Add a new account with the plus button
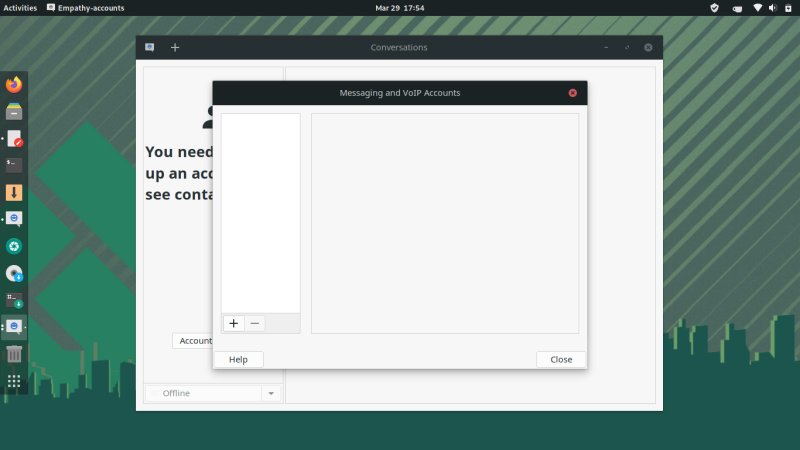Viewport: 800px width, 450px height. pos(234,323)
